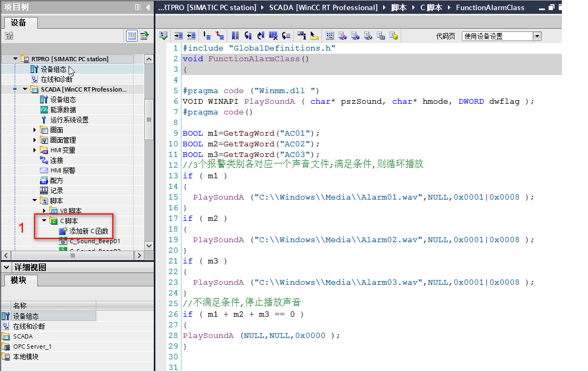Open 在线和诊断 in the project tree
This screenshot has width=588, height=371.
pos(56,79)
